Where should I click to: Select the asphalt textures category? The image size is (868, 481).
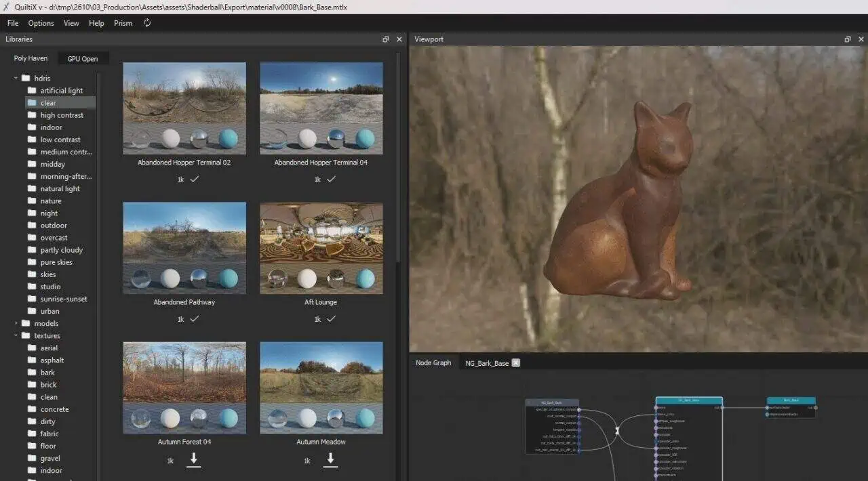pos(52,360)
